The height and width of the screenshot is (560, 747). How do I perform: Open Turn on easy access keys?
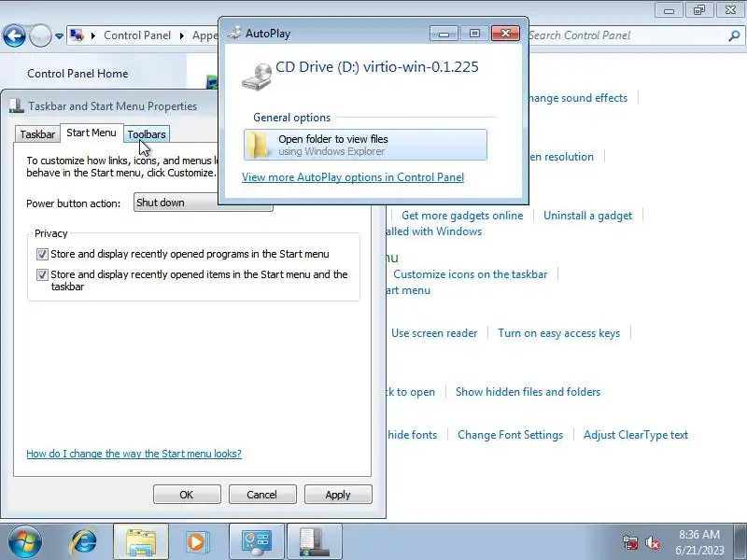point(558,333)
